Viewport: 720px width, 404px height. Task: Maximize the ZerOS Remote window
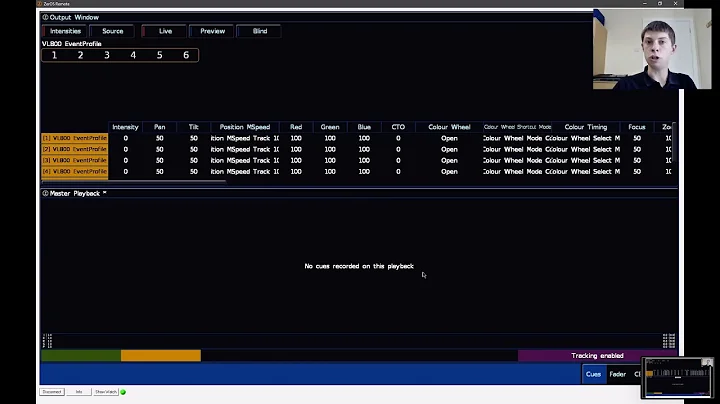pyautogui.click(x=660, y=3)
